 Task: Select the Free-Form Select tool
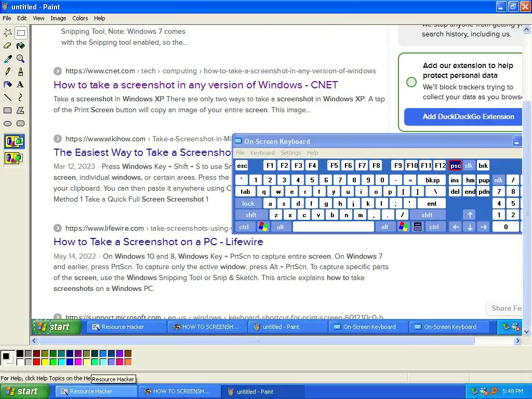[8, 33]
